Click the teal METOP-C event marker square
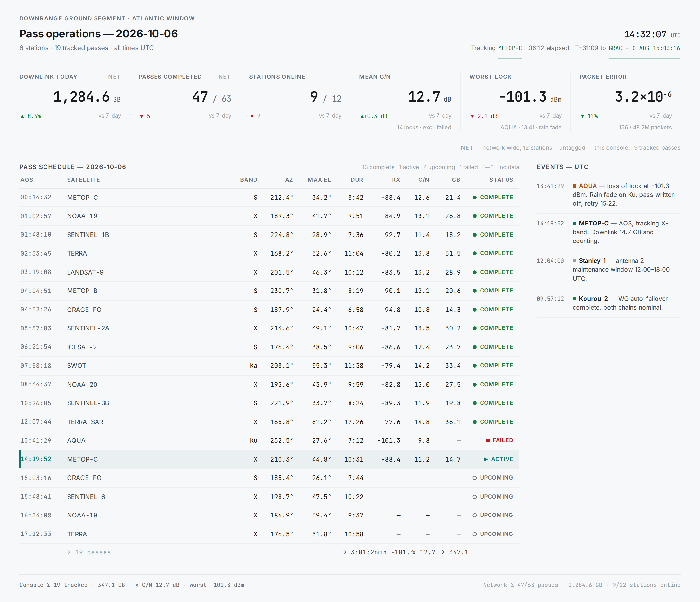The image size is (700, 602). pyautogui.click(x=574, y=224)
